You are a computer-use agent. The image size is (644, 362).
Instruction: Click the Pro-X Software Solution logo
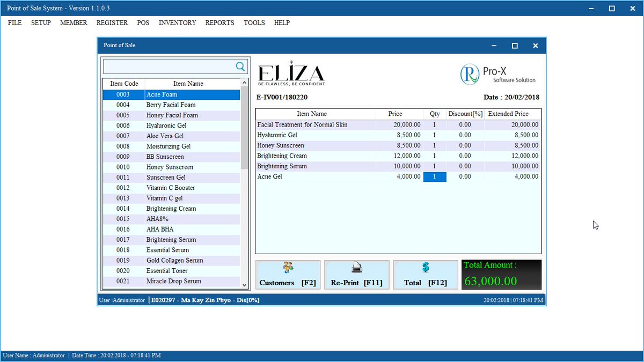click(x=498, y=74)
